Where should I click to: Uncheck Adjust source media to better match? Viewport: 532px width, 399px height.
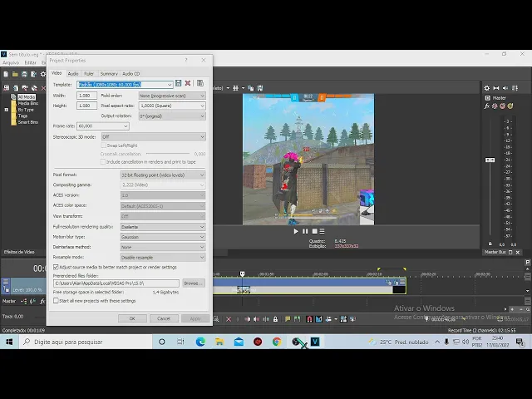56,267
